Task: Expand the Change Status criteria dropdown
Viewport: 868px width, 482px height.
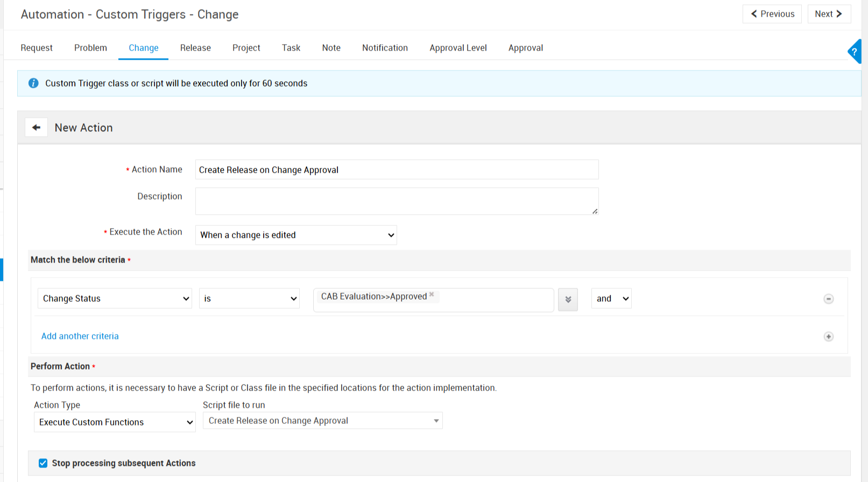Action: [115, 299]
